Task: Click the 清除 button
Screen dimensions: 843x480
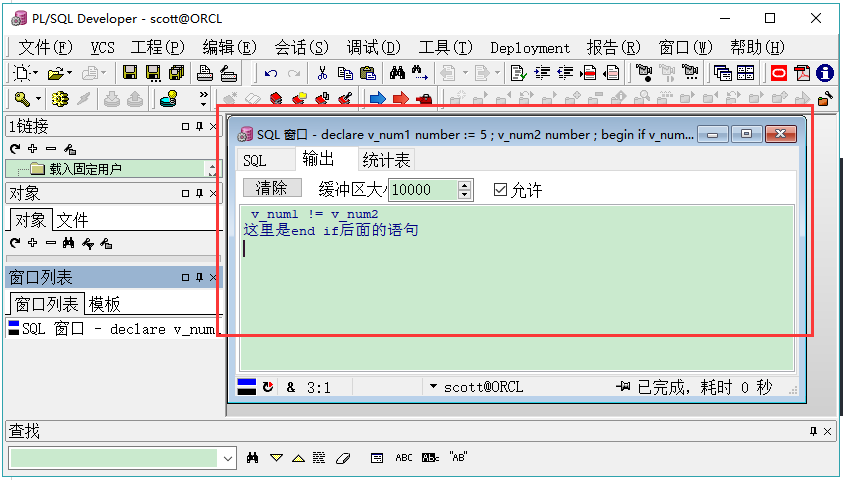Action: pyautogui.click(x=272, y=188)
